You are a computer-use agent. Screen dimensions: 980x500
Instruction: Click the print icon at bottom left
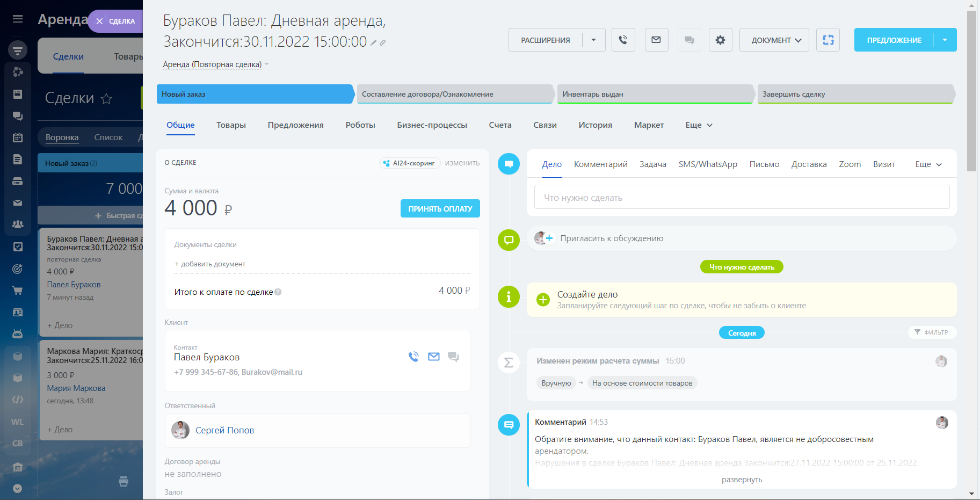pos(124,481)
